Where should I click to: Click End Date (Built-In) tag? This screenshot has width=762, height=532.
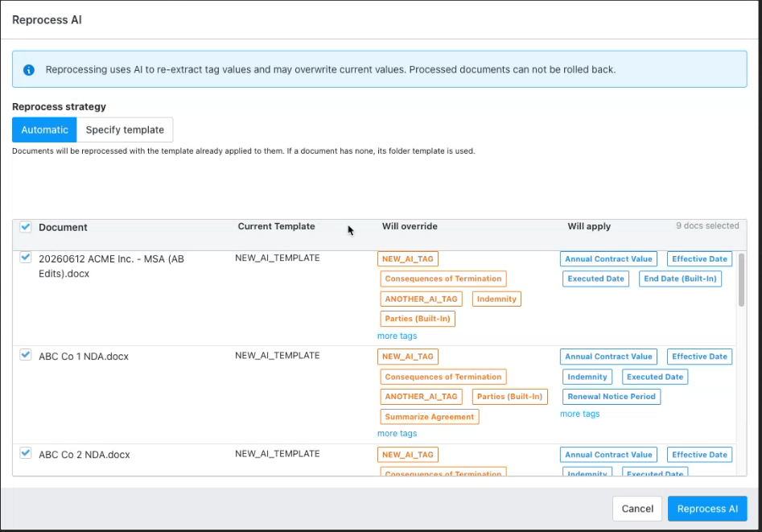click(x=681, y=278)
